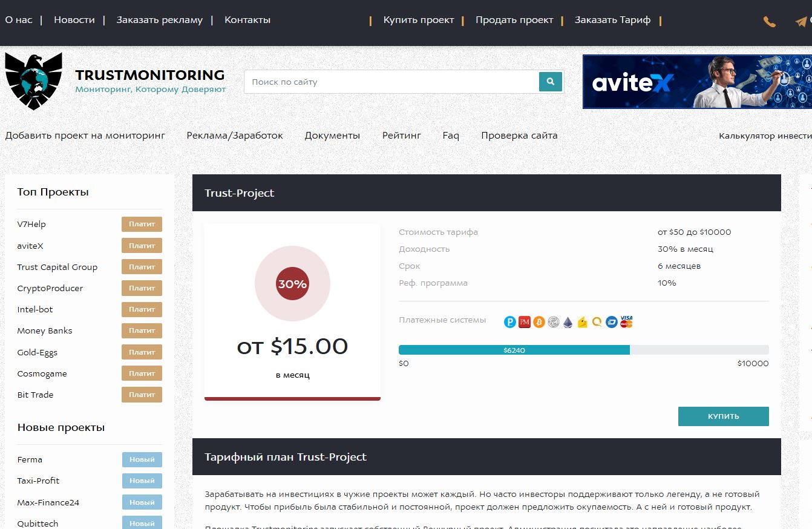This screenshot has width=812, height=529.
Task: Click the QIWI payment icon
Action: point(597,322)
